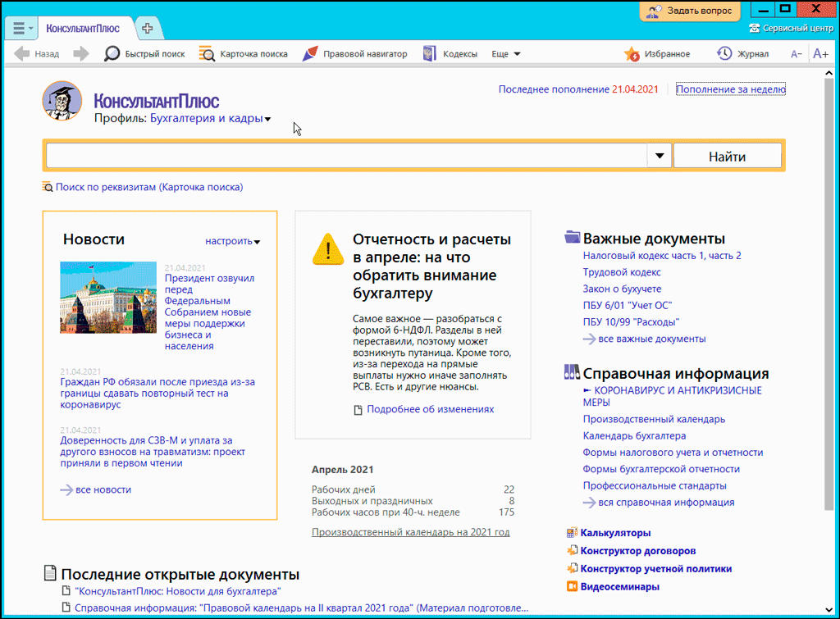Open recent Правовой календарь на II квартал
The height and width of the screenshot is (619, 840).
tap(302, 608)
